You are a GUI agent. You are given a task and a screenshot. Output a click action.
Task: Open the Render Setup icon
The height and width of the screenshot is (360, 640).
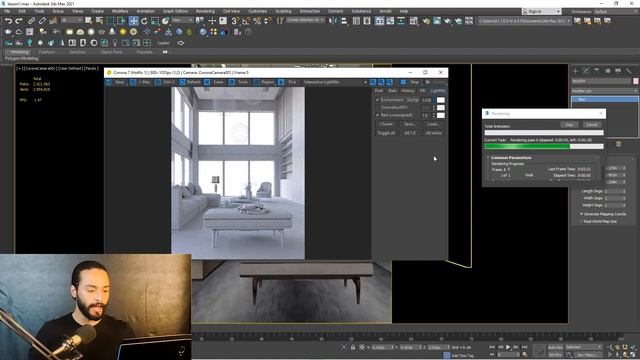pyautogui.click(x=426, y=20)
